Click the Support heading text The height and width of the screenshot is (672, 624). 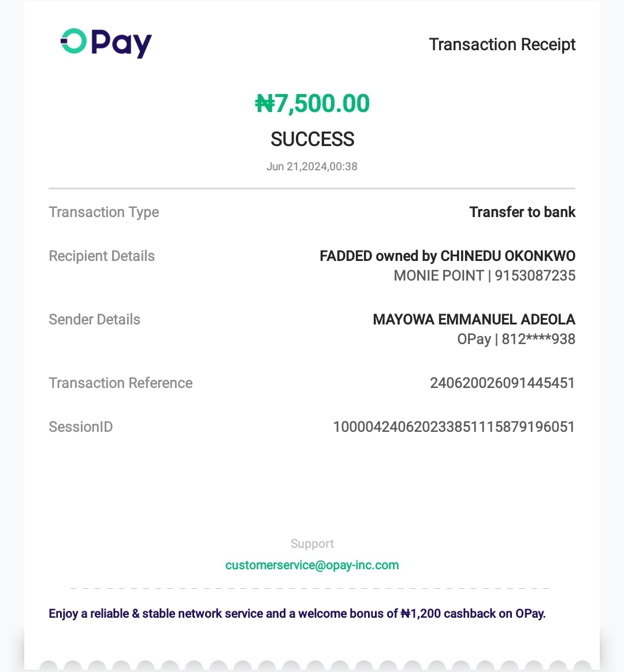coord(312,544)
